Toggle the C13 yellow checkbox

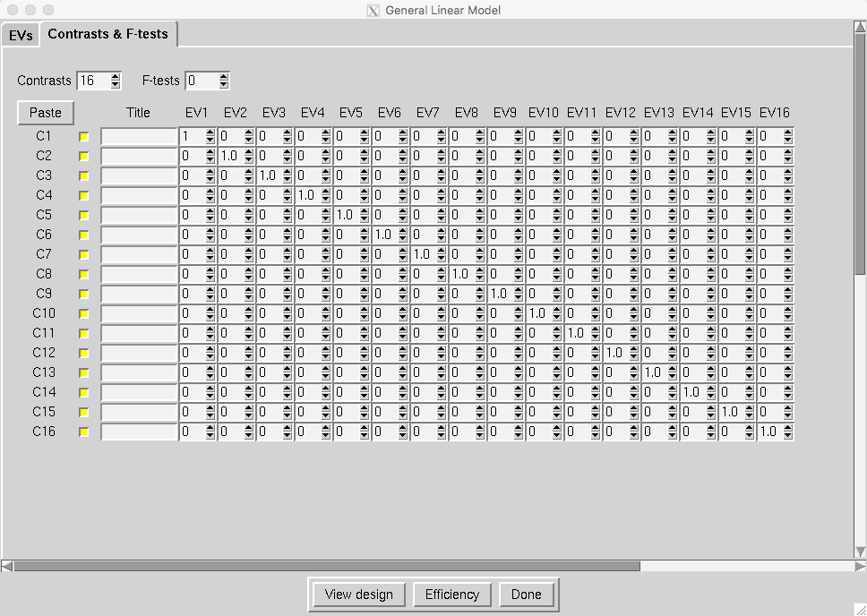(x=83, y=372)
